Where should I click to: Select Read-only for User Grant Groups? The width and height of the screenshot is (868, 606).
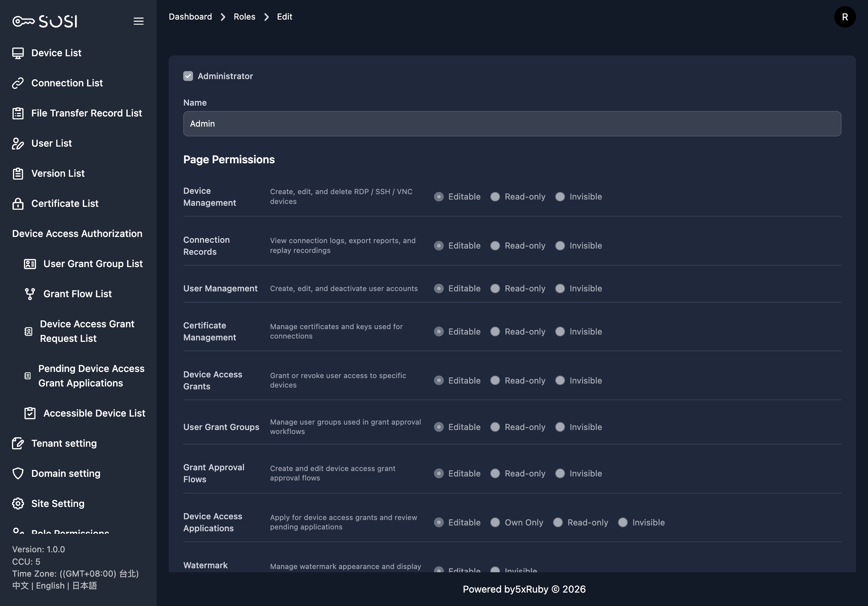pyautogui.click(x=495, y=427)
